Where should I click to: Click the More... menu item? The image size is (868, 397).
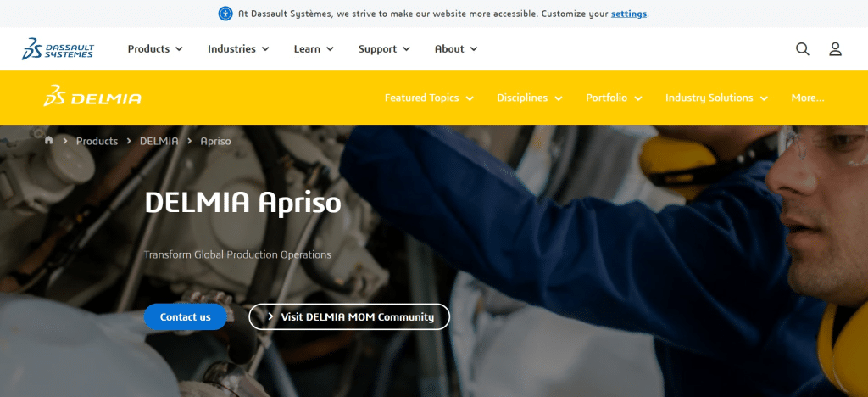pos(808,98)
